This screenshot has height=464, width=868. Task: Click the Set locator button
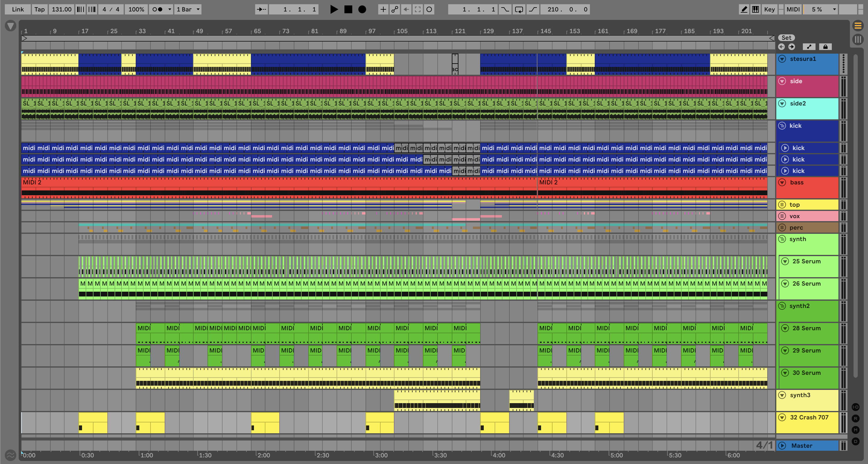[786, 38]
